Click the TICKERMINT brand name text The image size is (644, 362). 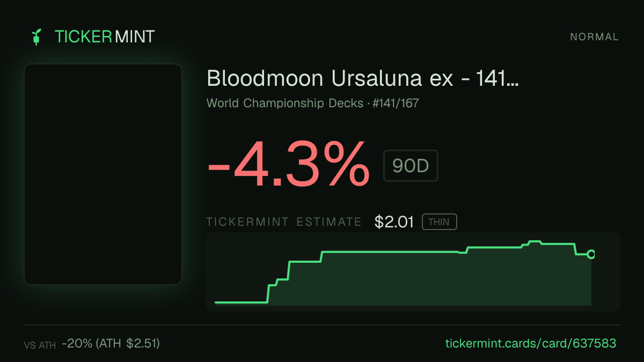(x=105, y=37)
